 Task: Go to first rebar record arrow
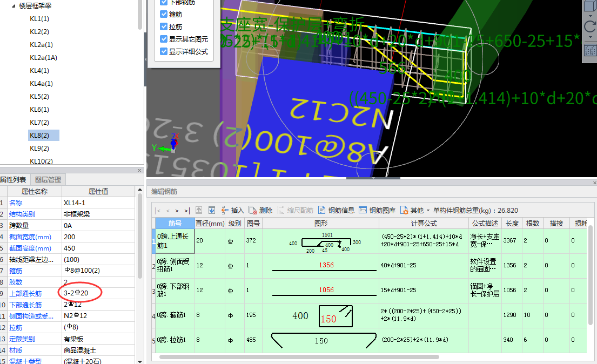(x=158, y=211)
